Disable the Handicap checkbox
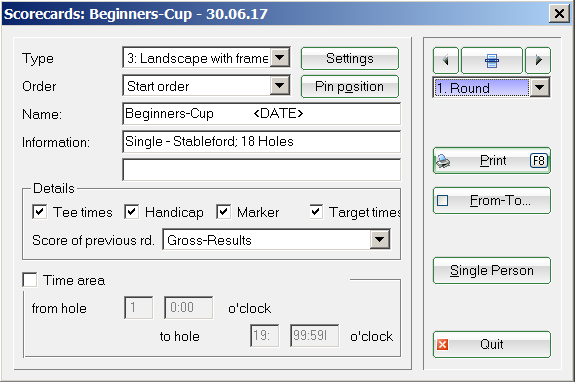 [131, 212]
